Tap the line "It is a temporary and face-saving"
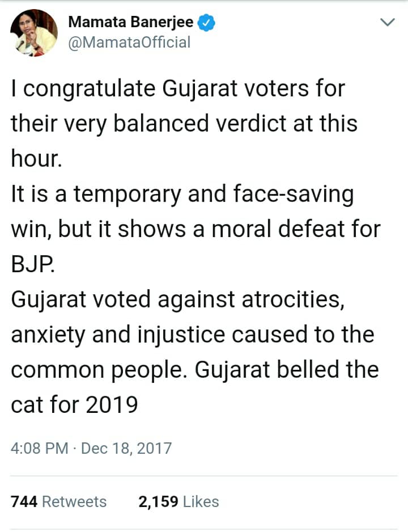408x532 pixels. [182, 195]
